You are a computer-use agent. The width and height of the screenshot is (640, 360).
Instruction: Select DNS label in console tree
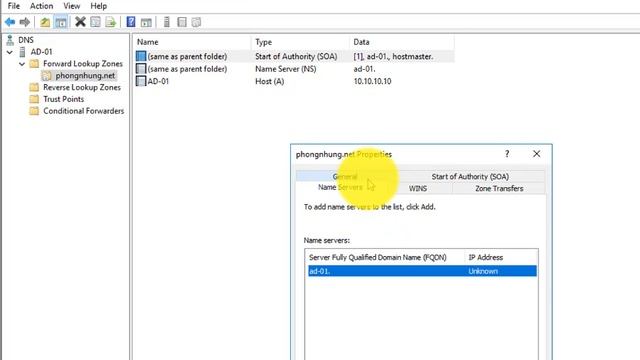pos(26,40)
